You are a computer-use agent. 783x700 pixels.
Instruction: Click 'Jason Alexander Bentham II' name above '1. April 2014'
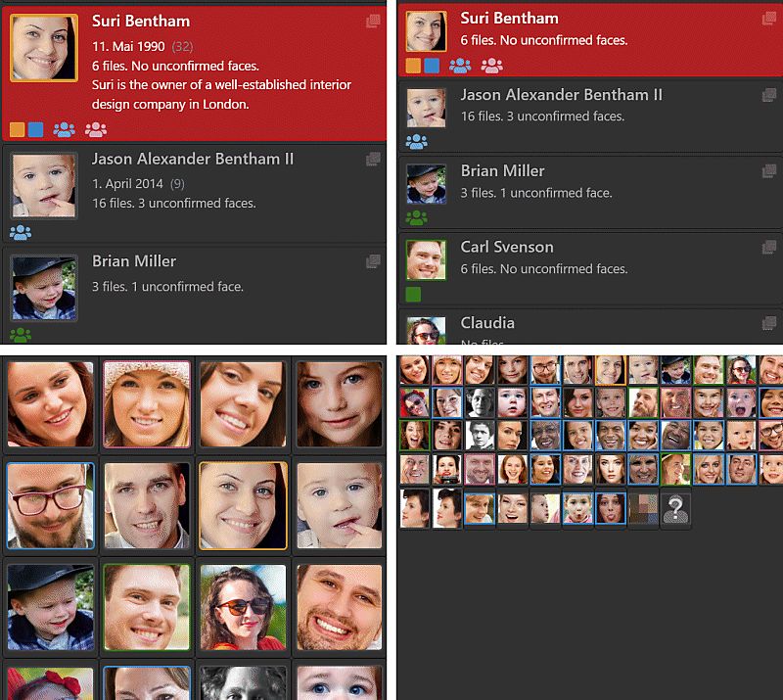tap(193, 159)
